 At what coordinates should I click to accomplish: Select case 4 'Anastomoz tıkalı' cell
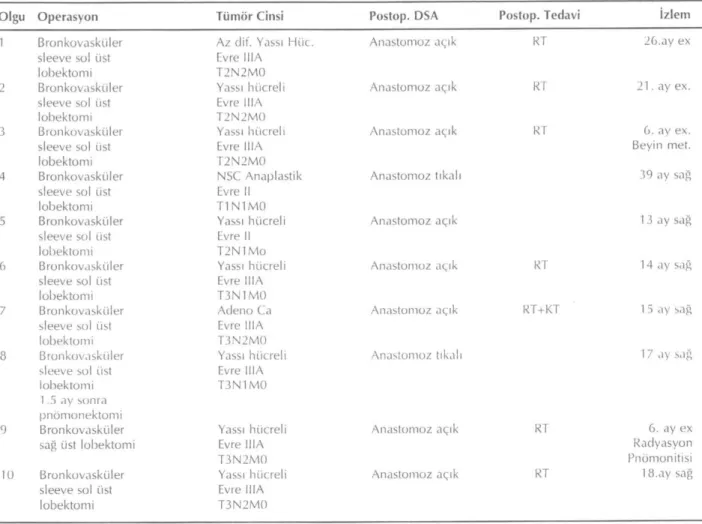pyautogui.click(x=415, y=176)
